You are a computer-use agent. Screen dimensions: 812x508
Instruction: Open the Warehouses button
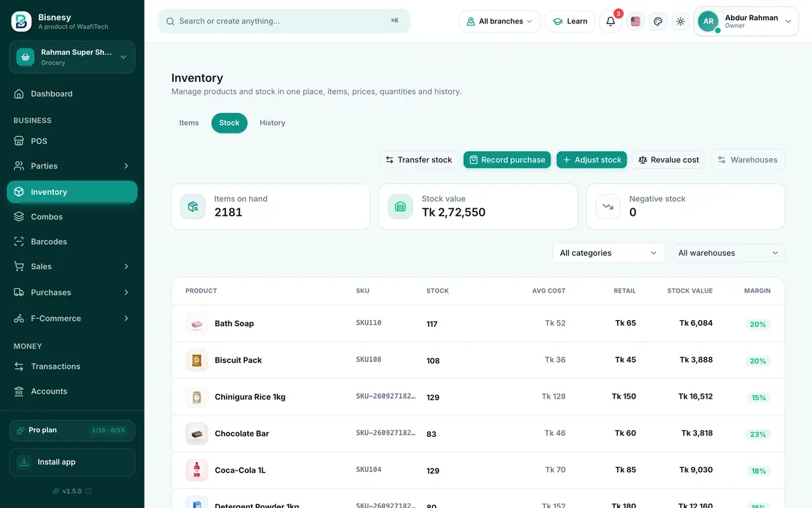tap(747, 159)
